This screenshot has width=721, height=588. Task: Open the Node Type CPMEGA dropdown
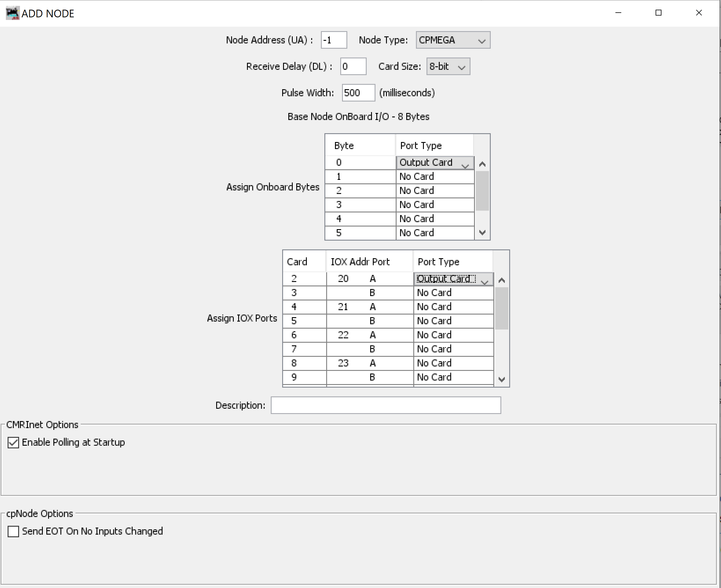(x=452, y=40)
